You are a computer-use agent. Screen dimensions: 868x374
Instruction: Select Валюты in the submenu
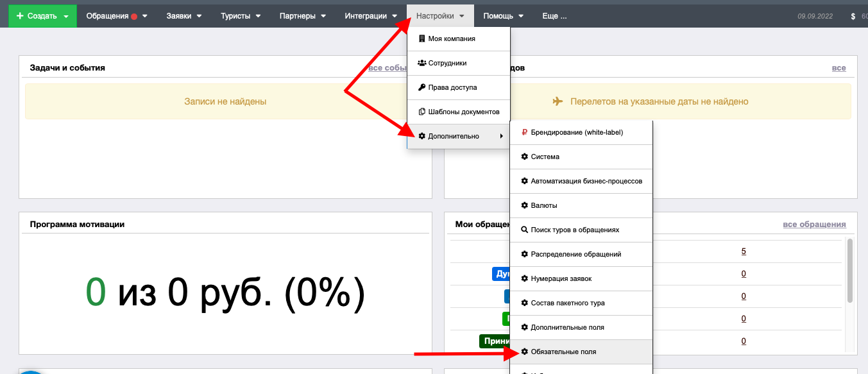581,205
